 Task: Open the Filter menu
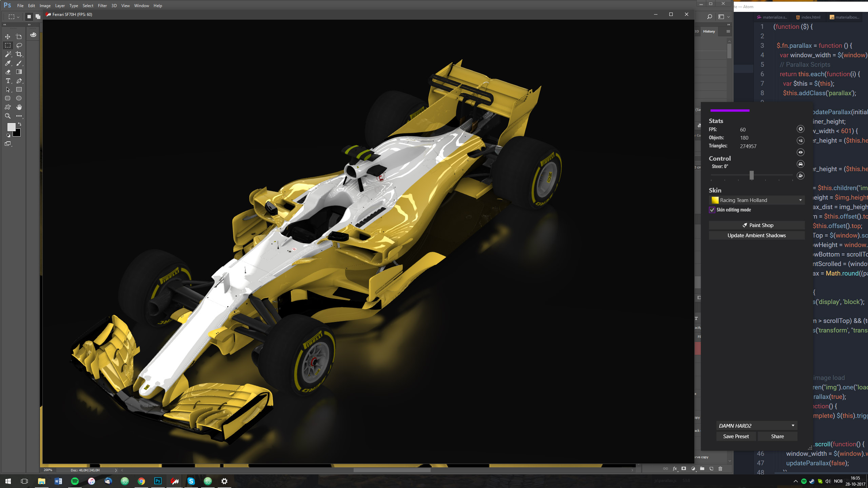tap(102, 6)
